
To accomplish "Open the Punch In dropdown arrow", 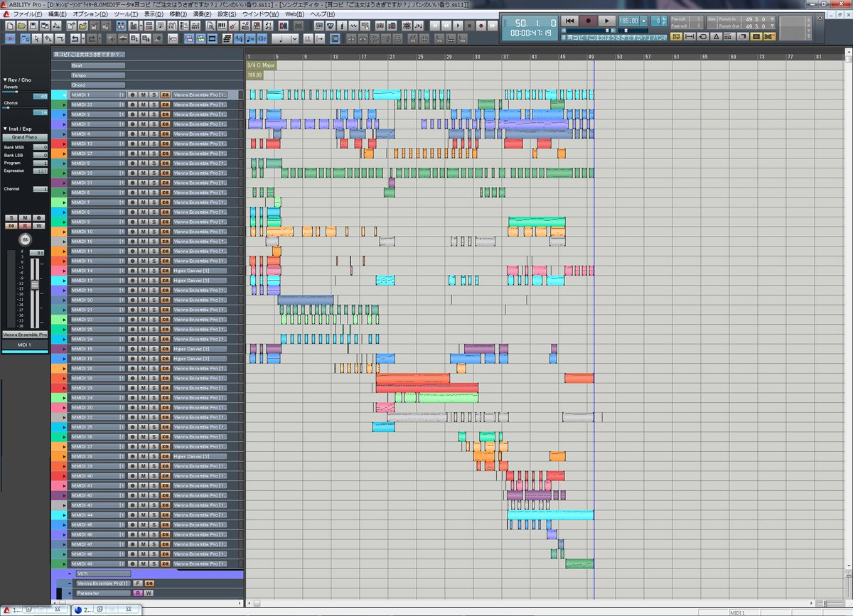I will 773,18.
